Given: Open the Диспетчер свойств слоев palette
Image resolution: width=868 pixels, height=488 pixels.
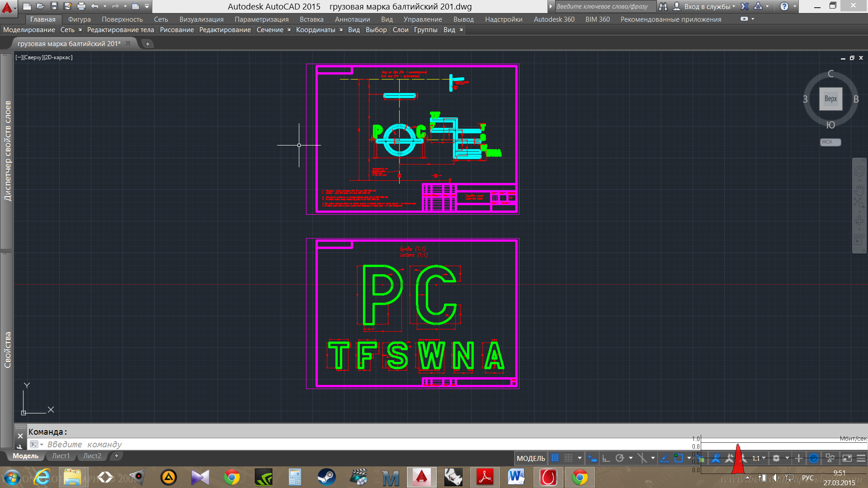Looking at the screenshot, I should tap(7, 151).
